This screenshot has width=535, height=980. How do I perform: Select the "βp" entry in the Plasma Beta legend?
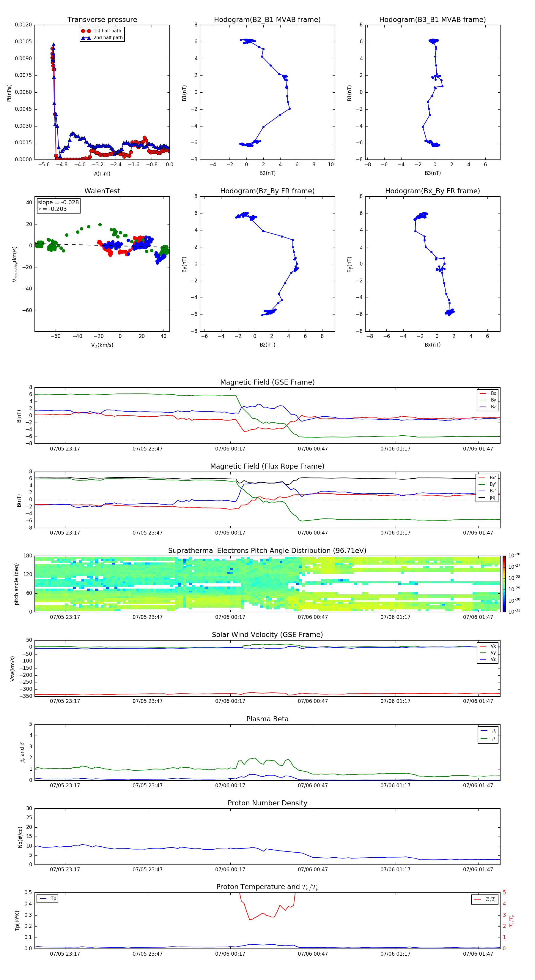point(489,731)
